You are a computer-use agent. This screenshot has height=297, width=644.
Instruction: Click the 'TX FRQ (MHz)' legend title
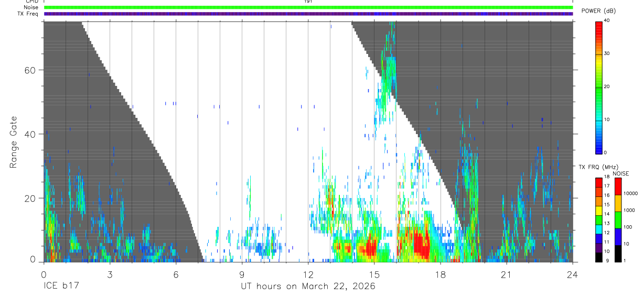tap(598, 167)
